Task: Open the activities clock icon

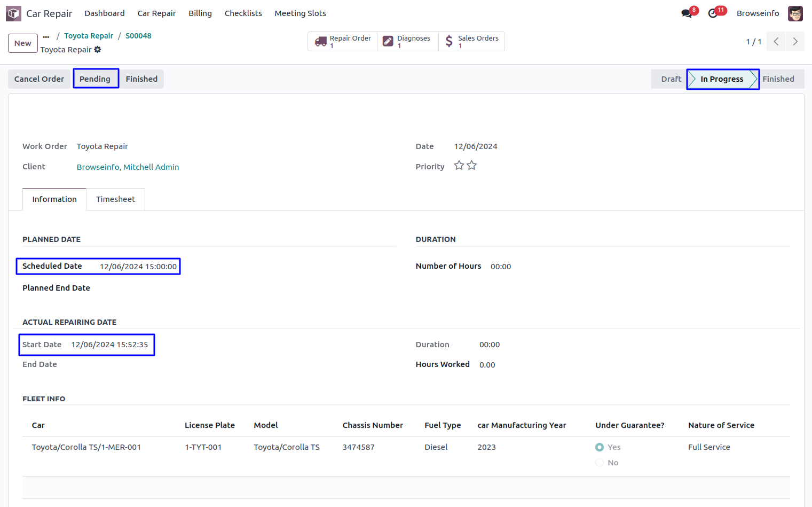Action: click(x=713, y=13)
